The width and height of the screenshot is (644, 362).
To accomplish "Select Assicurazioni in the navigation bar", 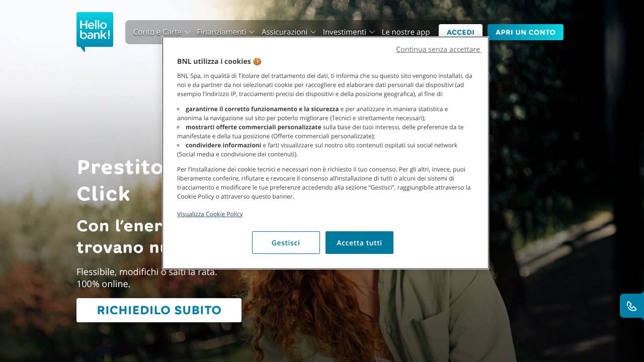I will click(x=284, y=32).
